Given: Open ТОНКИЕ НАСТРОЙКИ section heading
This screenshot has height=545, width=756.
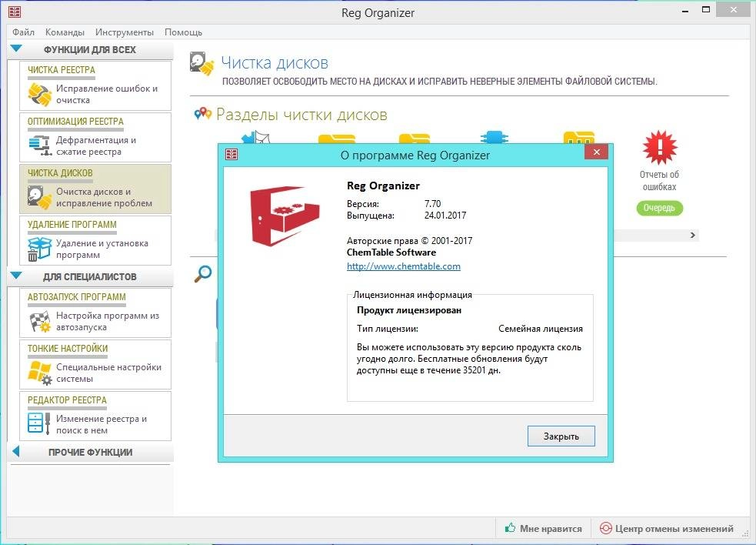Looking at the screenshot, I should coord(68,349).
